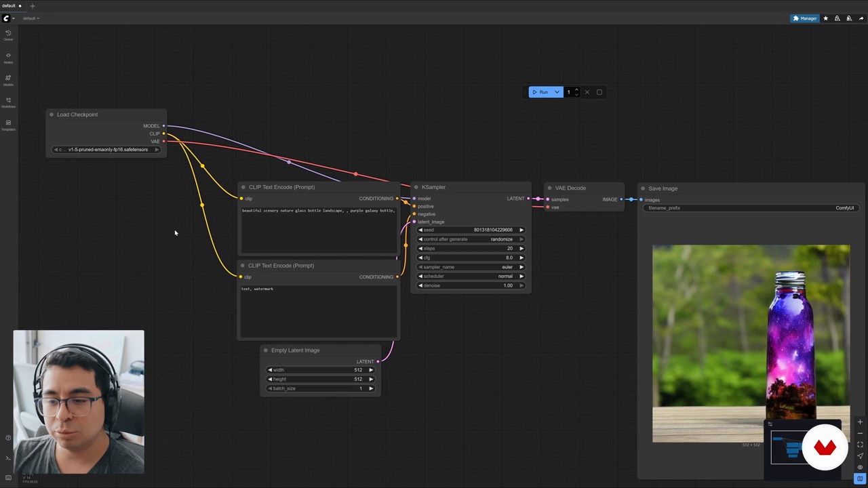868x488 pixels.
Task: Select the default workflow tab
Action: [9, 5]
